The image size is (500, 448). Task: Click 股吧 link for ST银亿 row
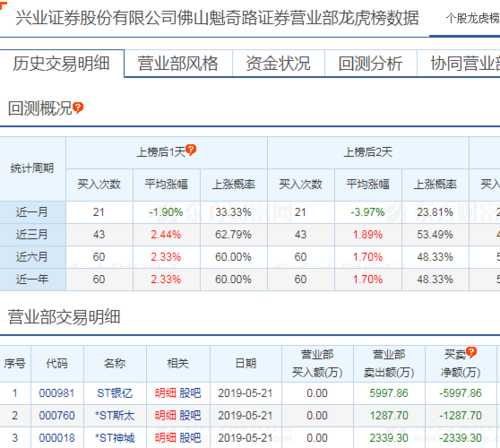[190, 393]
